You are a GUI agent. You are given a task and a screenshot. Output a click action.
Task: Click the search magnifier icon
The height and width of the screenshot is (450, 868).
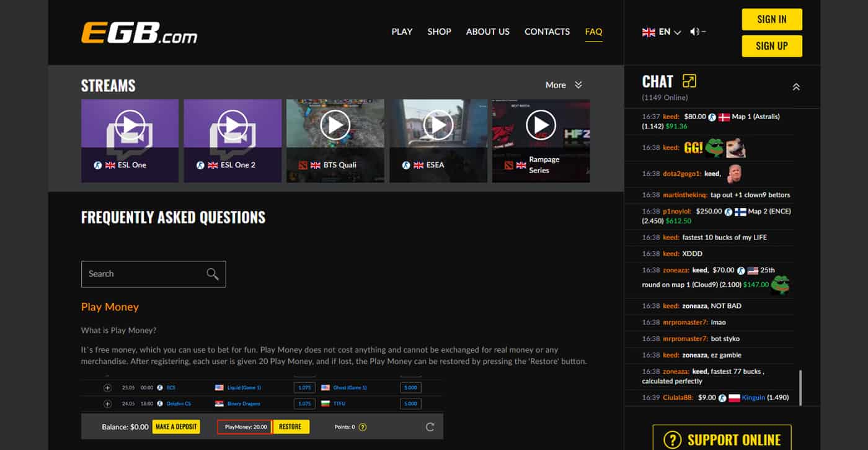(213, 274)
